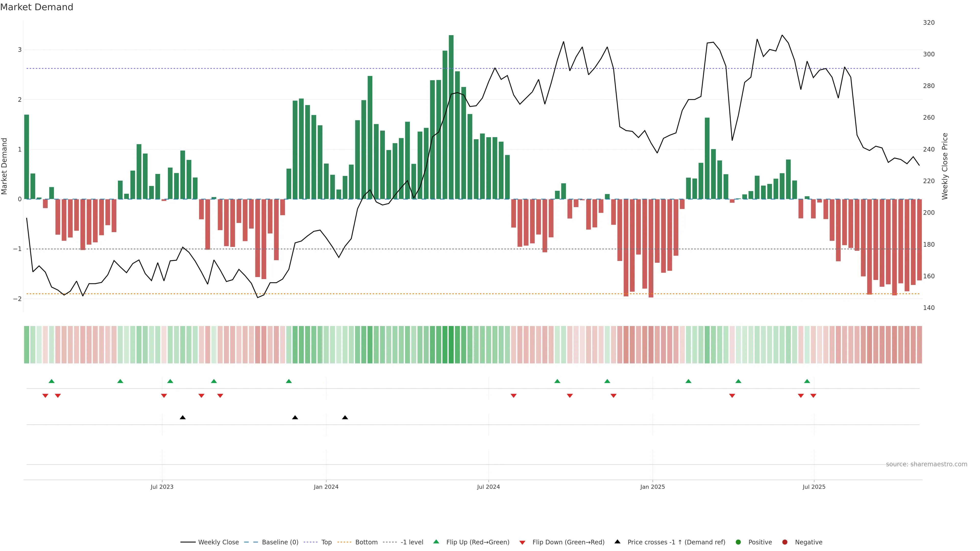The image size is (980, 551).
Task: Click the first black price-cross triangle marker
Action: 183,418
